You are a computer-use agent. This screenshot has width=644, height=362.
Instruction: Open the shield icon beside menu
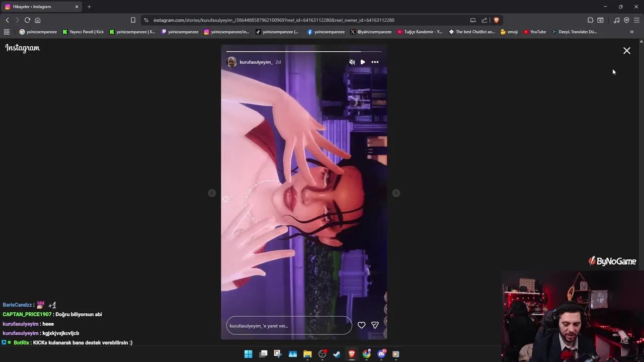coord(626,20)
